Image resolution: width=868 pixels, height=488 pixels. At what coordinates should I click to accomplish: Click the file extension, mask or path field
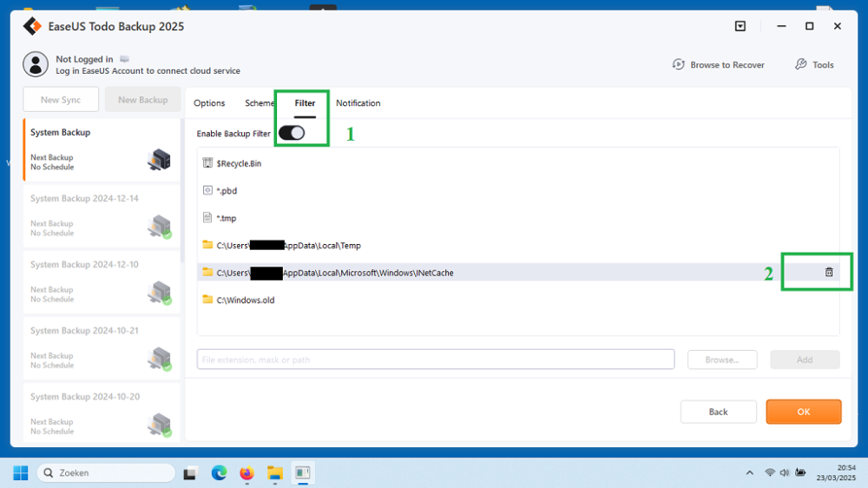coord(435,359)
